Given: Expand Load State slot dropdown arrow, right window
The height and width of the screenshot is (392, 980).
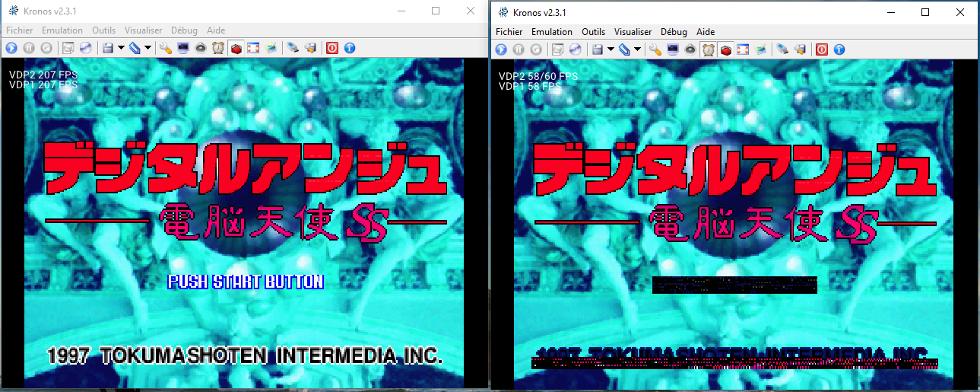Looking at the screenshot, I should (x=637, y=49).
